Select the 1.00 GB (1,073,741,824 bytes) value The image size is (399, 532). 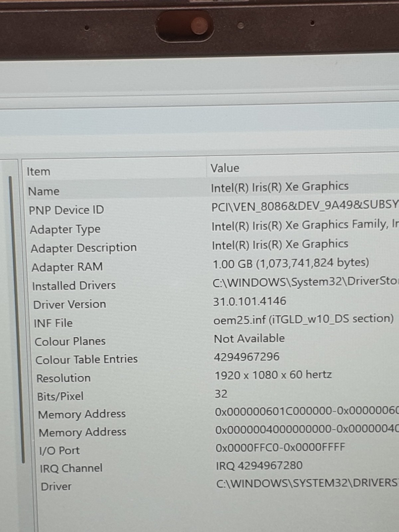291,263
